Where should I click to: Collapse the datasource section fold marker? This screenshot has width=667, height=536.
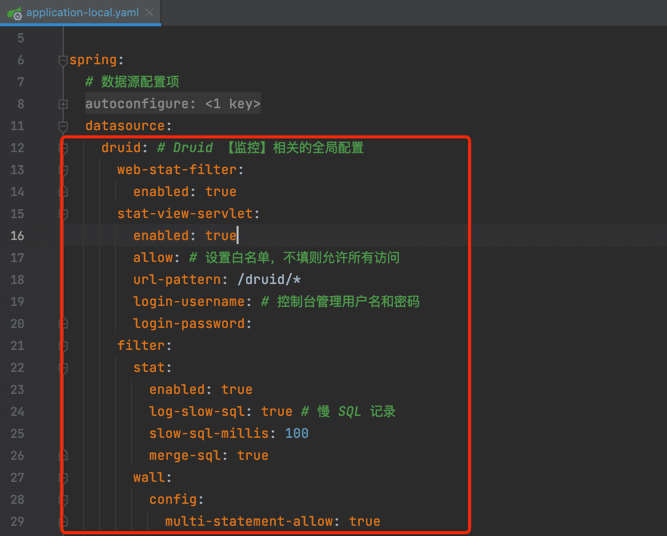point(63,126)
